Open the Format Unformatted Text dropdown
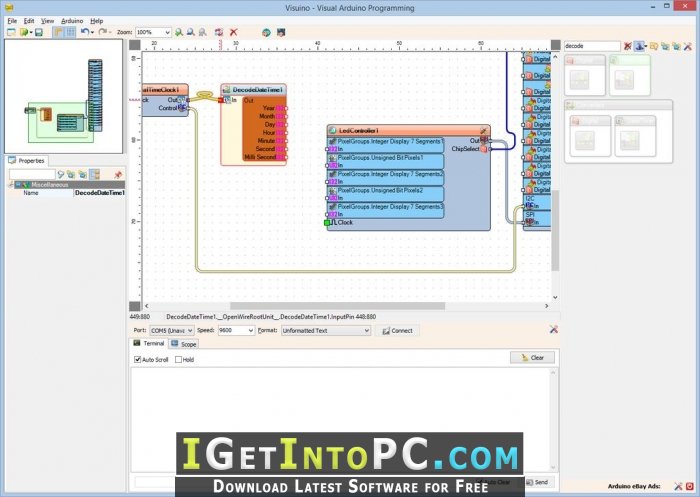This screenshot has width=700, height=497. tap(326, 330)
